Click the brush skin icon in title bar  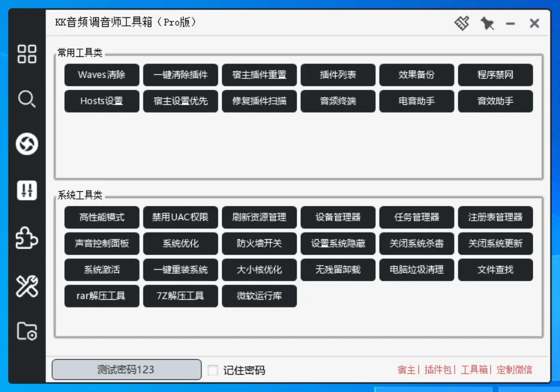pyautogui.click(x=462, y=23)
